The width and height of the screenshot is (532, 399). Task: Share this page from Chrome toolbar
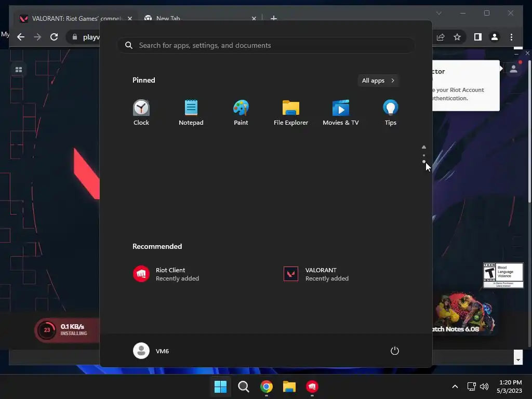point(441,37)
